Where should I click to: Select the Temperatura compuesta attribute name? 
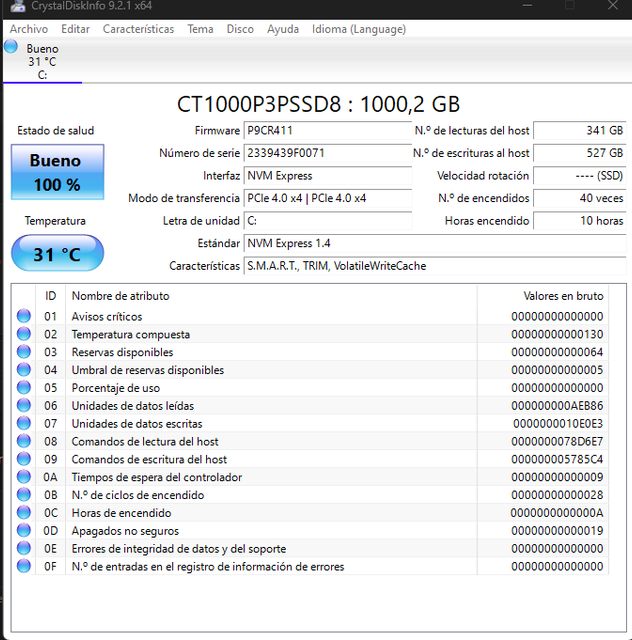pyautogui.click(x=131, y=334)
